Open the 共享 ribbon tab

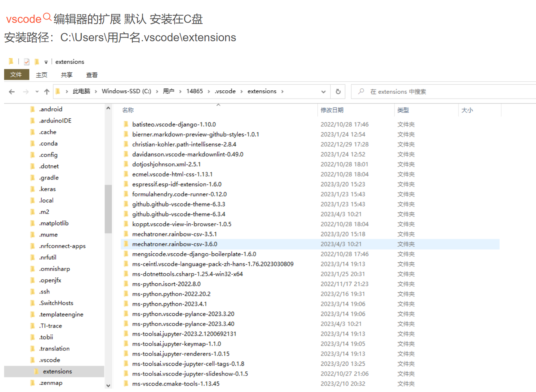tap(67, 75)
